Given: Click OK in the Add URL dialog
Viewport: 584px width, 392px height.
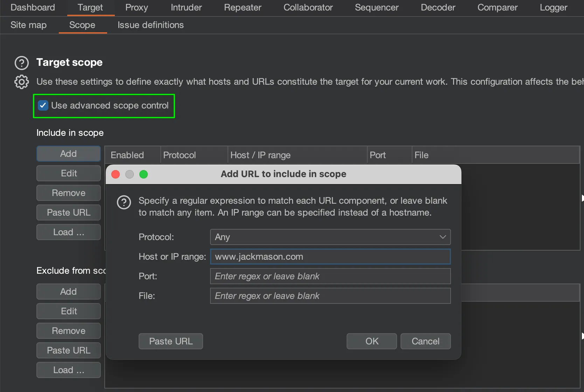Looking at the screenshot, I should pyautogui.click(x=372, y=341).
